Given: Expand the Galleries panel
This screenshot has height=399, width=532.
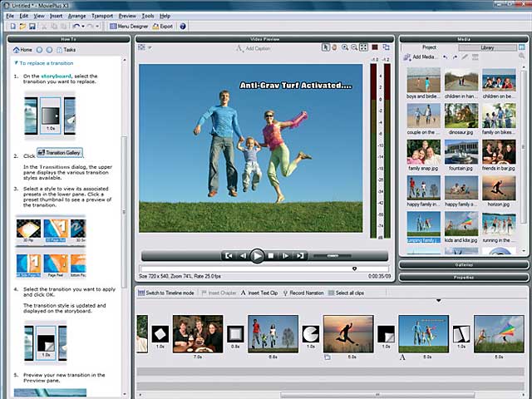Looking at the screenshot, I should coord(464,265).
